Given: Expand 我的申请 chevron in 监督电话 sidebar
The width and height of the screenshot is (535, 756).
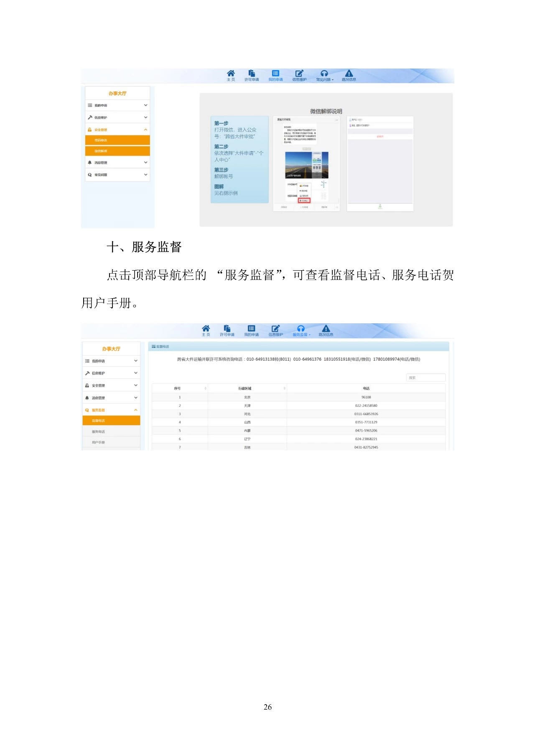Looking at the screenshot, I should [x=135, y=361].
